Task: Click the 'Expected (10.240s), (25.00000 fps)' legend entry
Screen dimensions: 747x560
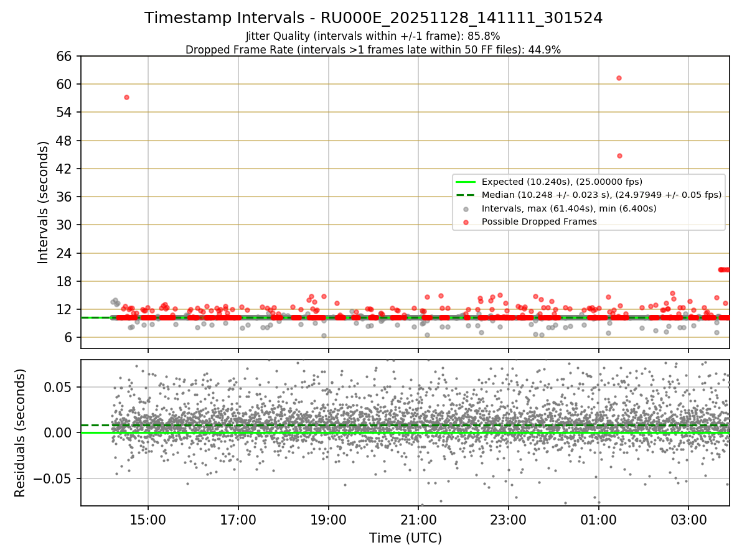Action: 562,181
